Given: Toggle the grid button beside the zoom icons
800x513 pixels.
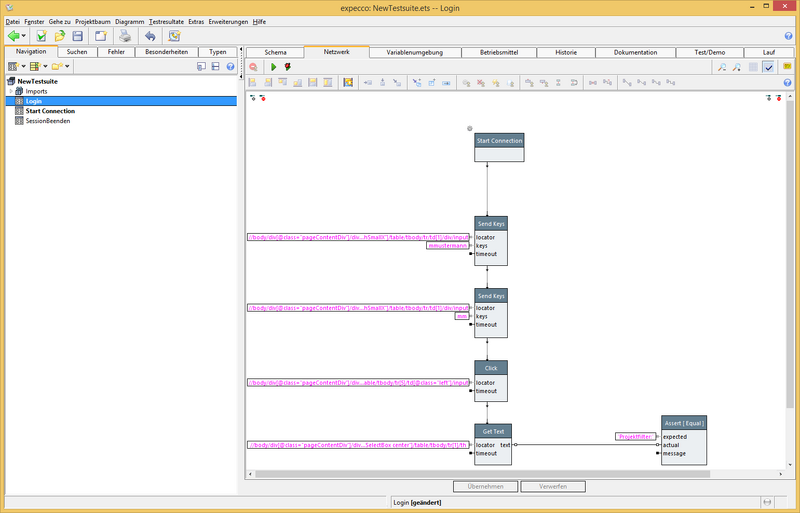Looking at the screenshot, I should click(x=753, y=67).
